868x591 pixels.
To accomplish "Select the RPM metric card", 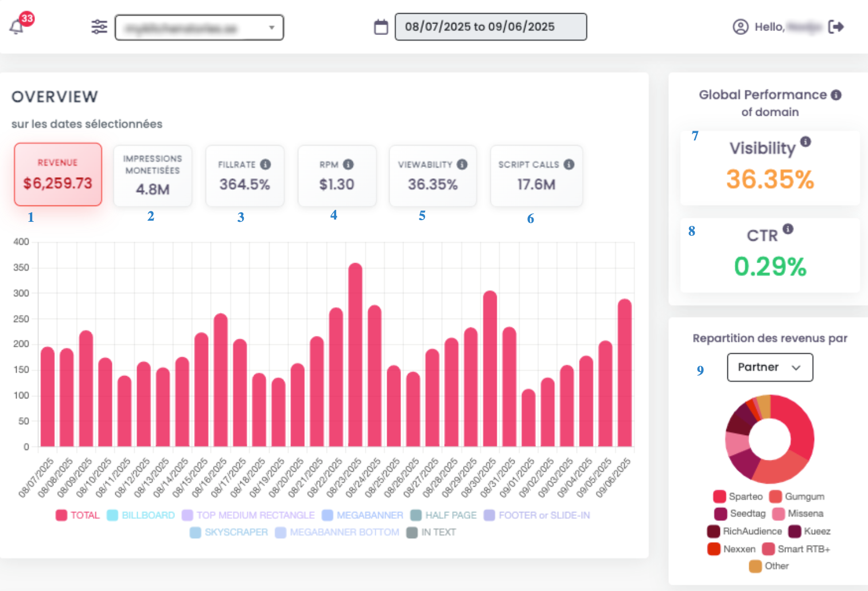I will (337, 176).
